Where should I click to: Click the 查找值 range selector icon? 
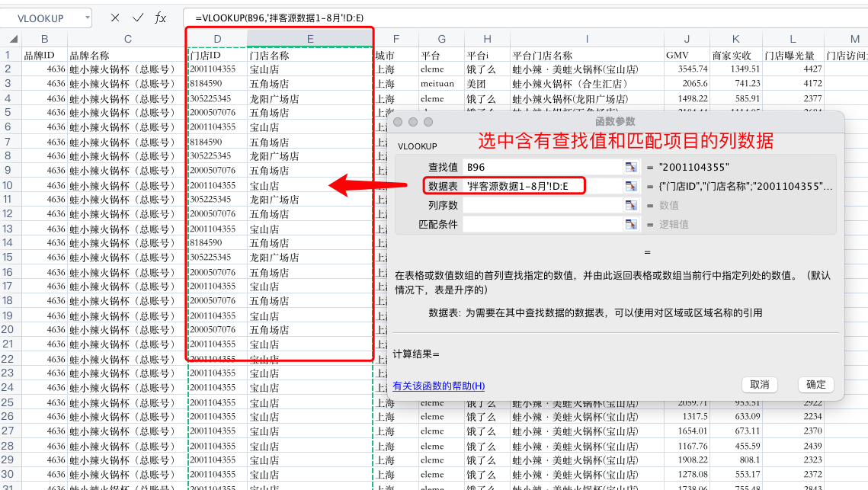point(630,167)
